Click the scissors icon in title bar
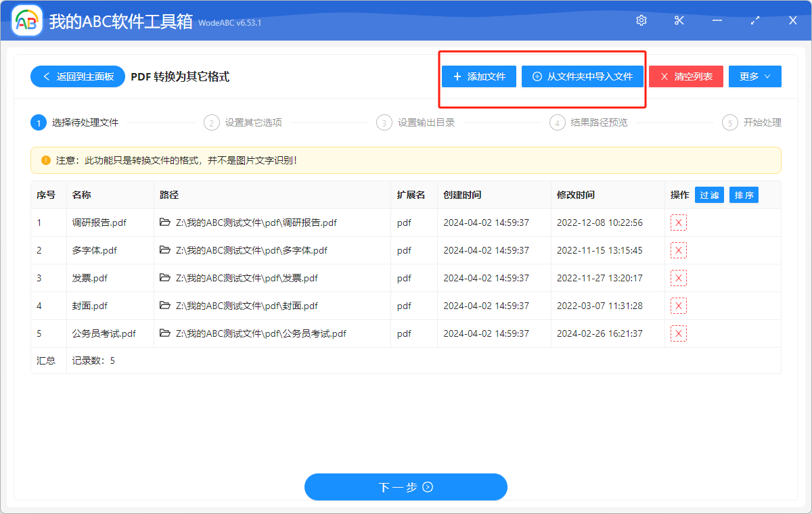The image size is (812, 514). [x=679, y=20]
